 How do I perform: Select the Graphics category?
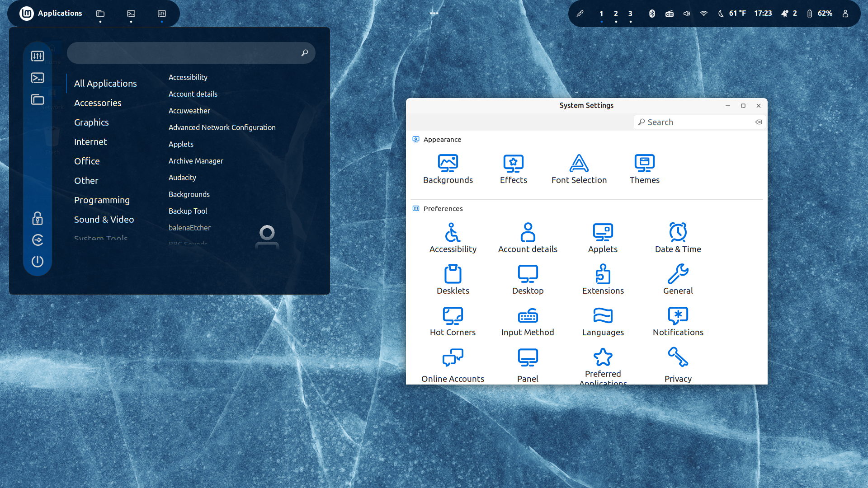tap(91, 122)
